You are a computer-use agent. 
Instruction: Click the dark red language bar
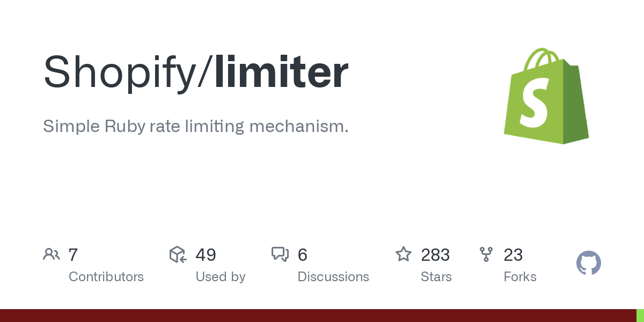(x=318, y=316)
